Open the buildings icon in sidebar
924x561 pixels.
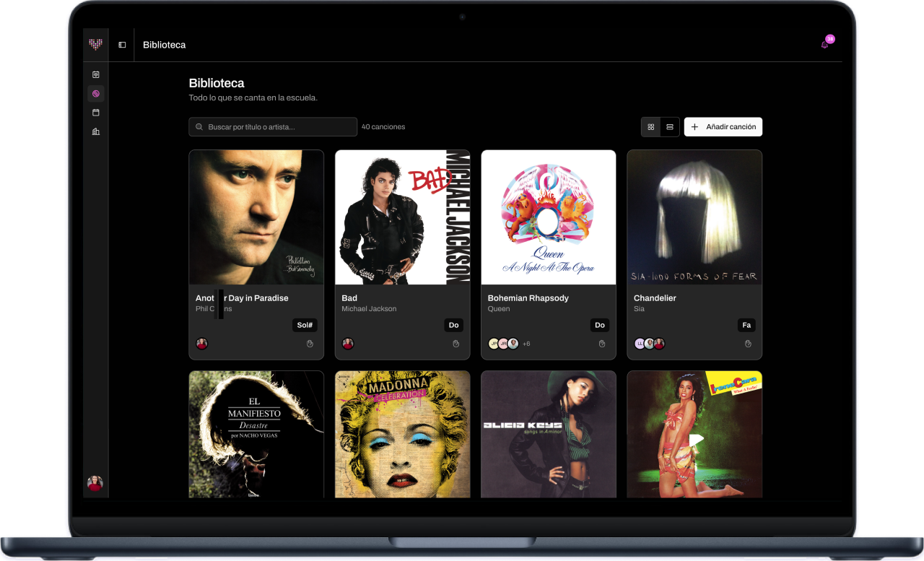tap(95, 131)
